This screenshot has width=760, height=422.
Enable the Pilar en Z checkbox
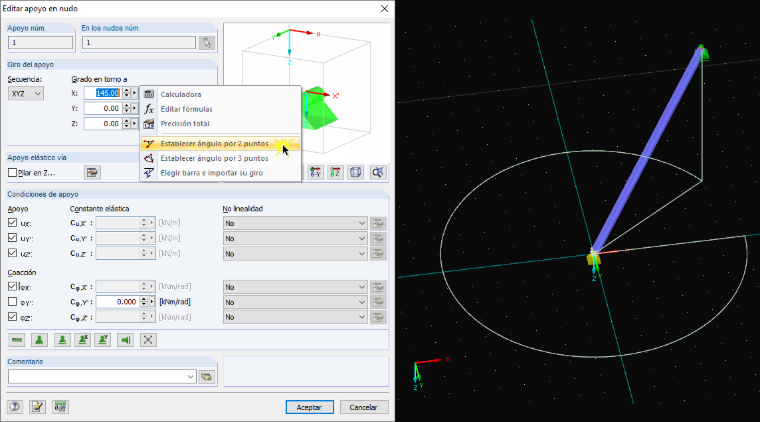(13, 172)
